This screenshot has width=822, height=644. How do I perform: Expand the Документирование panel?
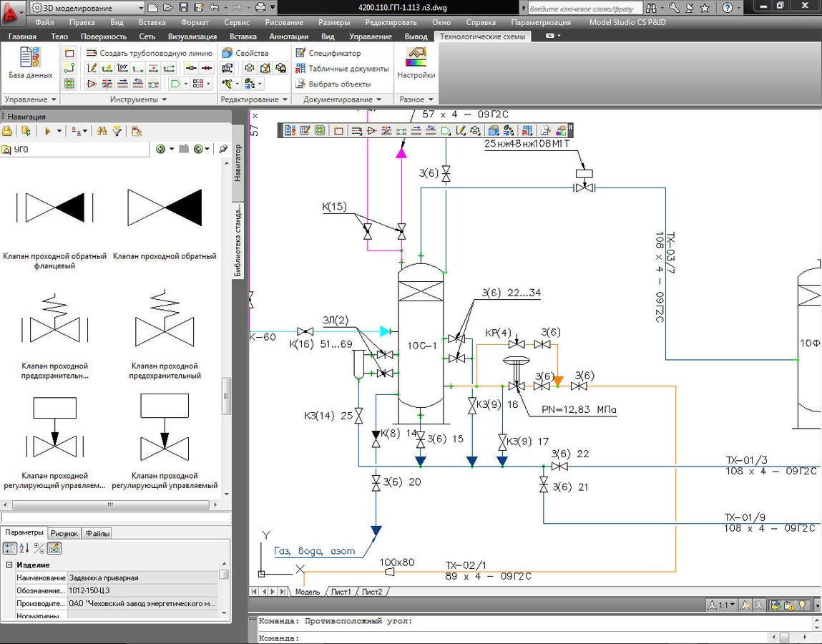click(343, 99)
